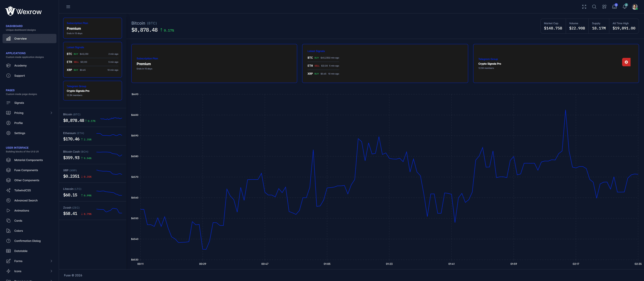This screenshot has width=644, height=281.
Task: Click the Animations play icon
Action: 9,211
